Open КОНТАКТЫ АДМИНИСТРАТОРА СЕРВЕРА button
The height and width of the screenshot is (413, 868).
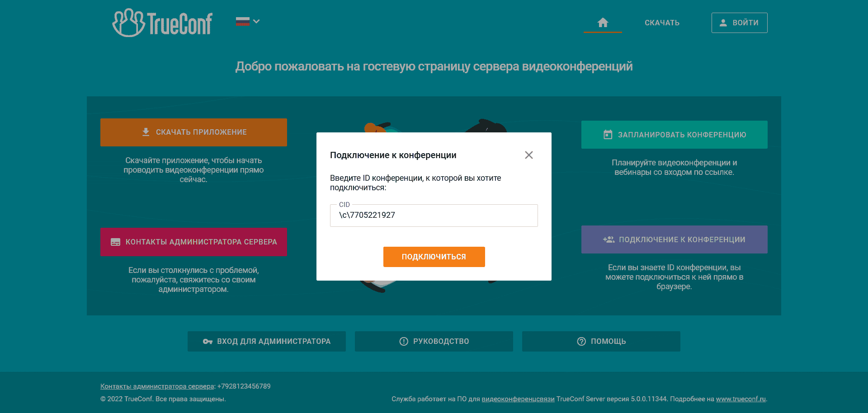click(x=193, y=242)
